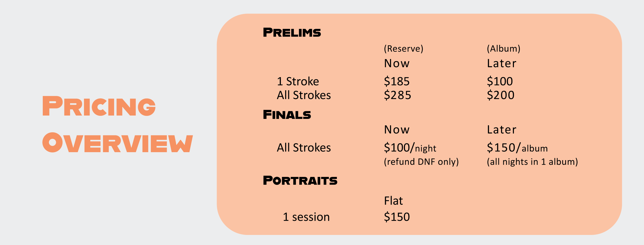Click the $185 one-stroke reserve price

coord(397,81)
